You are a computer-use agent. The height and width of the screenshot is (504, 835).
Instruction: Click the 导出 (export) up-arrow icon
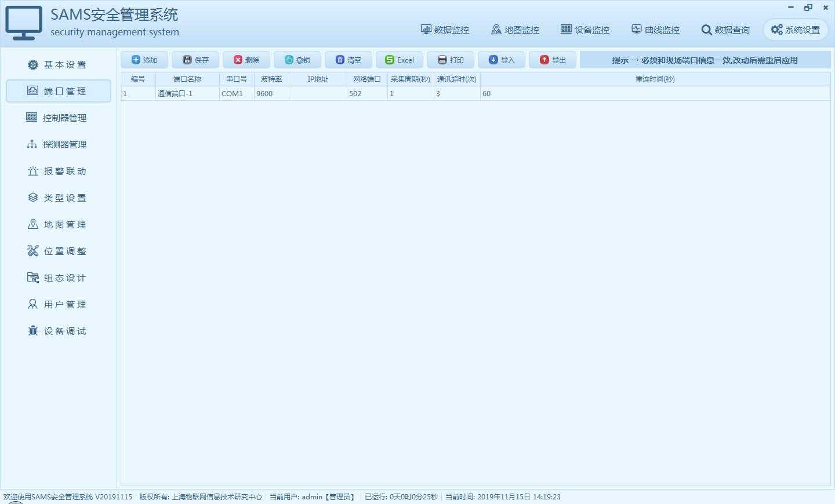point(544,60)
